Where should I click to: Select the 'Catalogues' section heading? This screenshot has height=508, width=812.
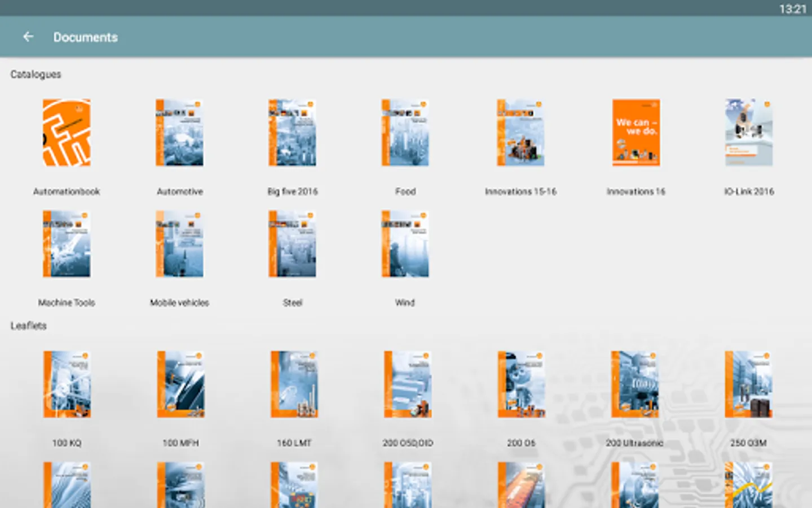(x=36, y=75)
